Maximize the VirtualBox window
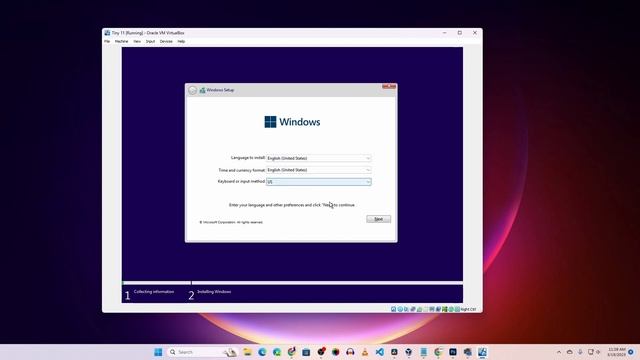 point(460,33)
